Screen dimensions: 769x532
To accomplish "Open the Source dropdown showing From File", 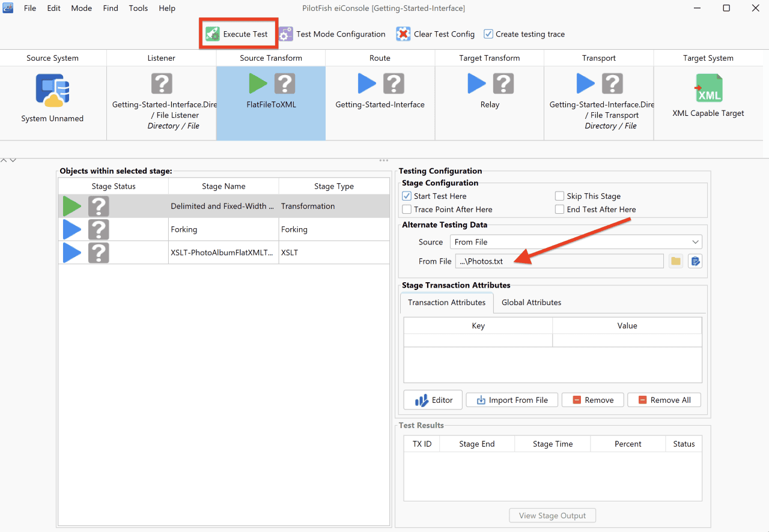I will pyautogui.click(x=576, y=242).
